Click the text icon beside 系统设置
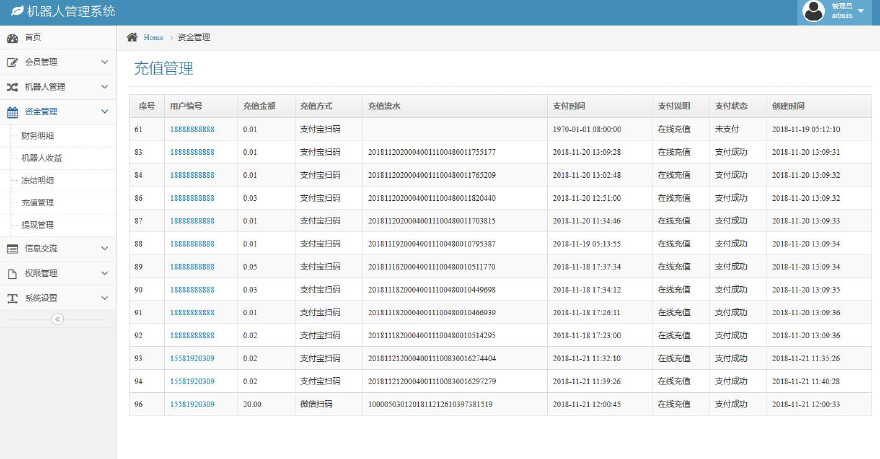 [x=13, y=298]
